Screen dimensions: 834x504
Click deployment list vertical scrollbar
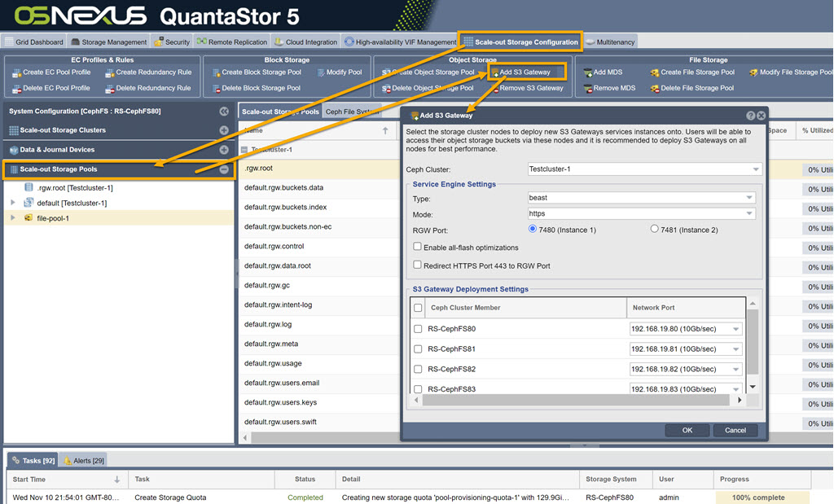click(753, 343)
